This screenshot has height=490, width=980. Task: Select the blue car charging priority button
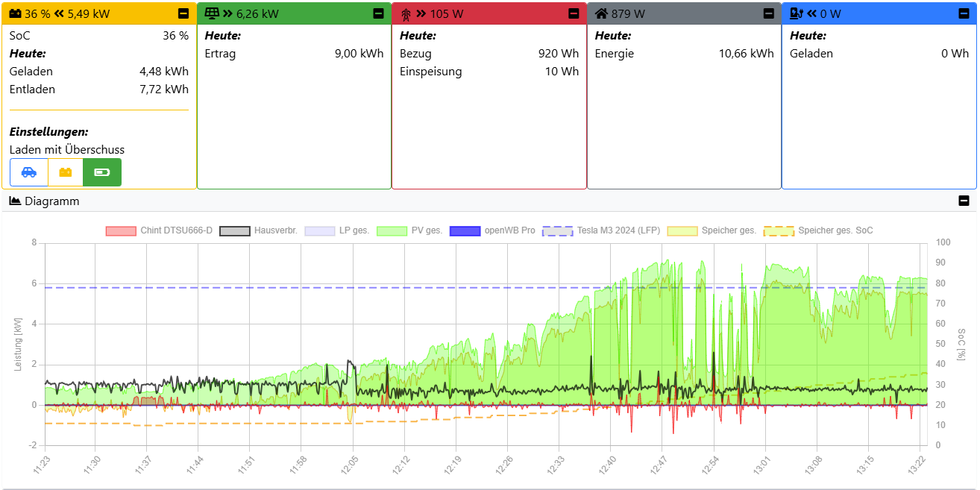pyautogui.click(x=29, y=172)
